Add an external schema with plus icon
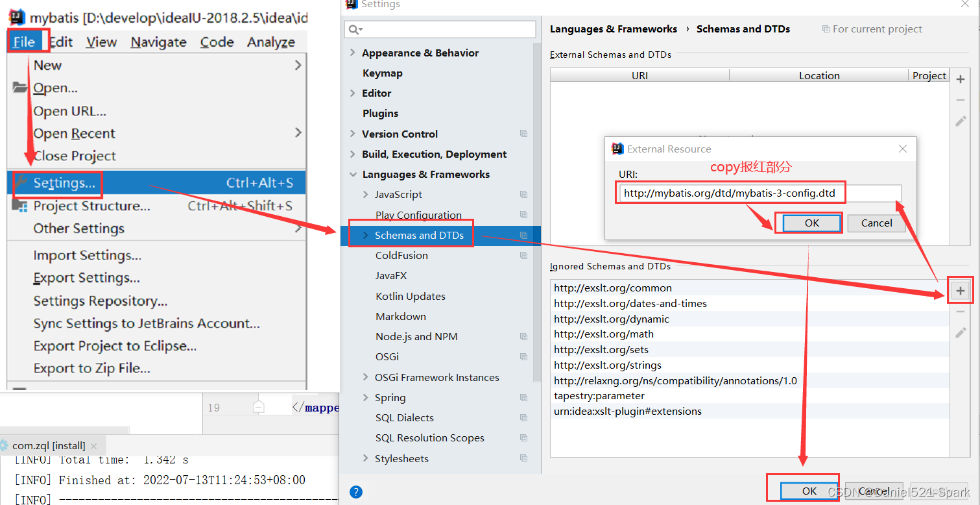 click(x=961, y=79)
